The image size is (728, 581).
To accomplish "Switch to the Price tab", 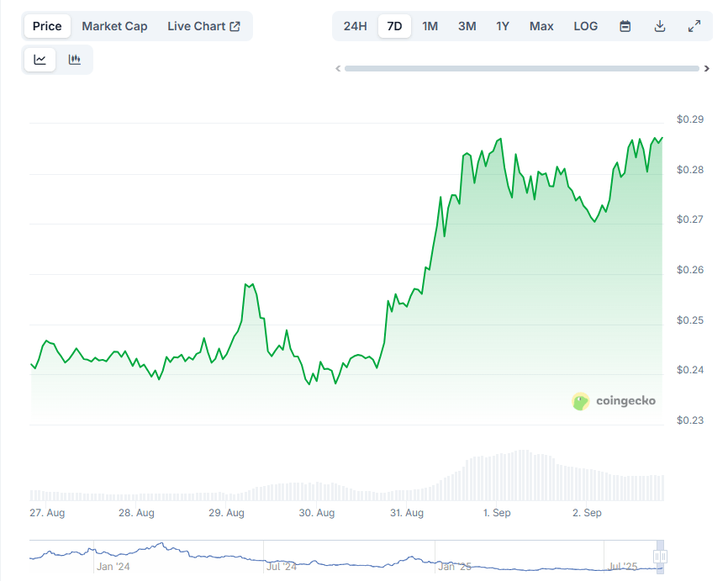I will pos(47,26).
